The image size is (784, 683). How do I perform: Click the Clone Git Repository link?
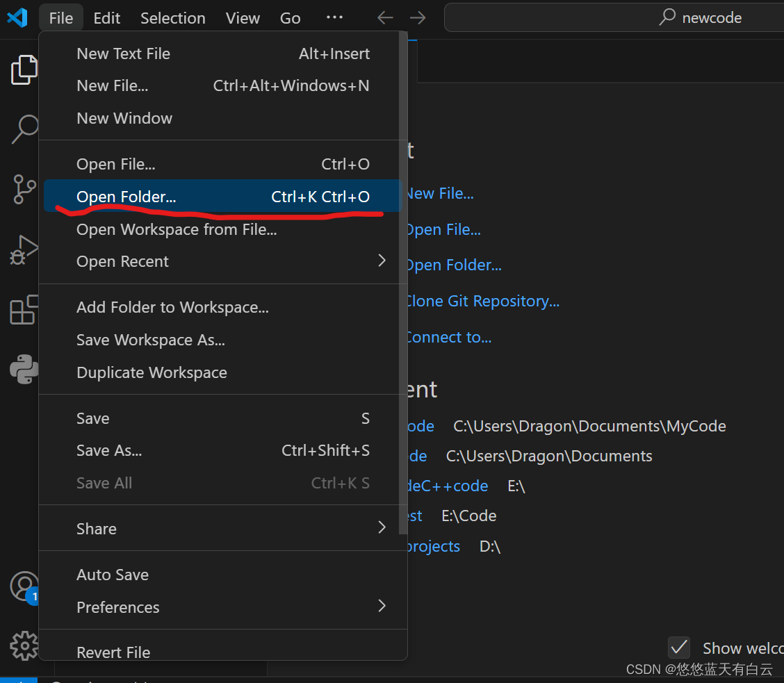(482, 301)
